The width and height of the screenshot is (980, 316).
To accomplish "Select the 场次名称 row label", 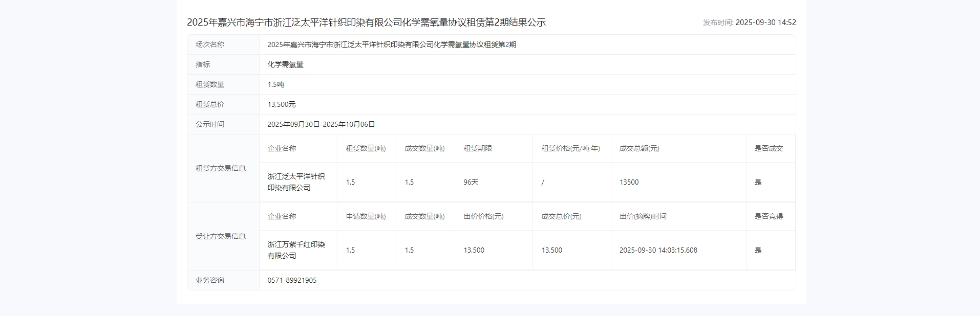I will coord(210,44).
